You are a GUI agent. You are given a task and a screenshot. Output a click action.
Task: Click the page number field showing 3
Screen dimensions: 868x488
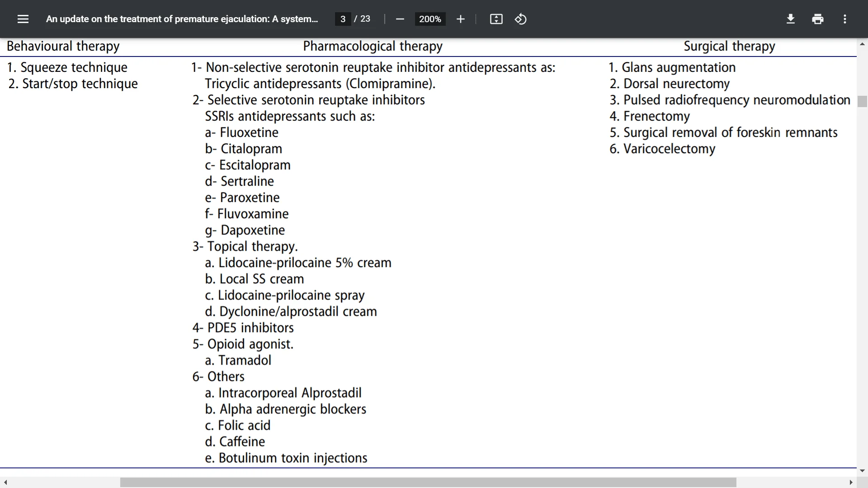(343, 19)
